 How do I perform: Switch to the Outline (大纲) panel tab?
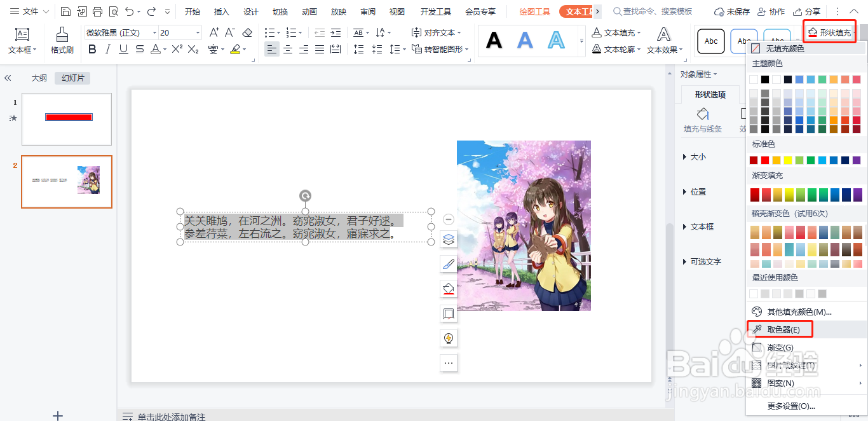pyautogui.click(x=39, y=78)
